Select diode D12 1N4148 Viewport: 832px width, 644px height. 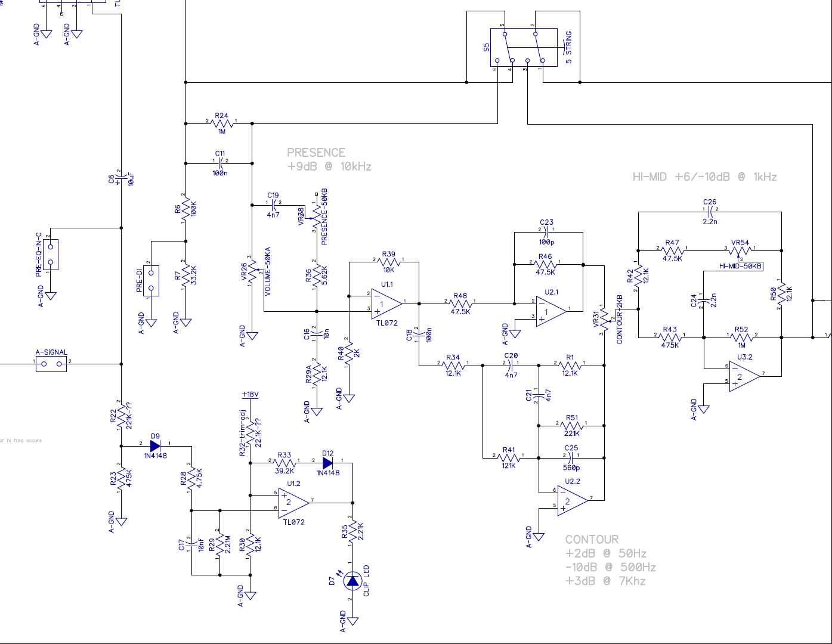(x=327, y=463)
